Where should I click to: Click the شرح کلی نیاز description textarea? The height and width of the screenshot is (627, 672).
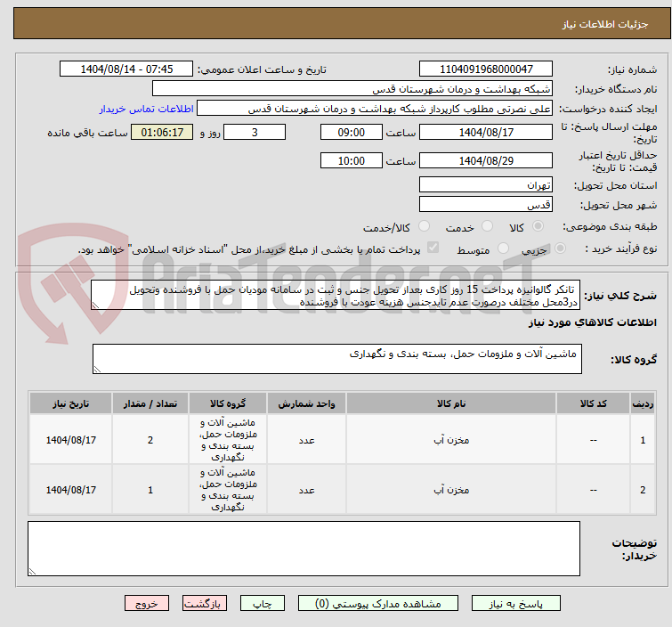(x=336, y=295)
